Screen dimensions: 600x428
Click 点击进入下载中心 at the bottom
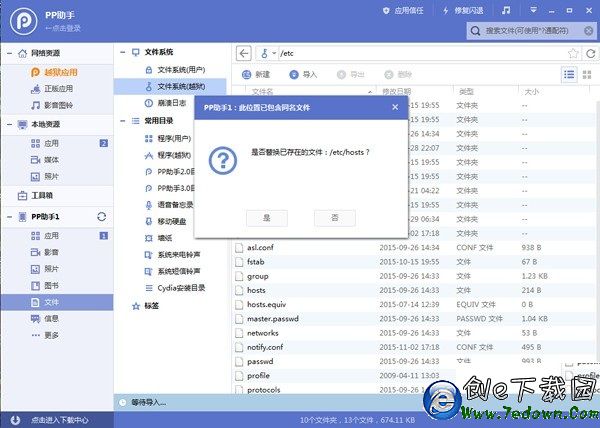pos(59,420)
